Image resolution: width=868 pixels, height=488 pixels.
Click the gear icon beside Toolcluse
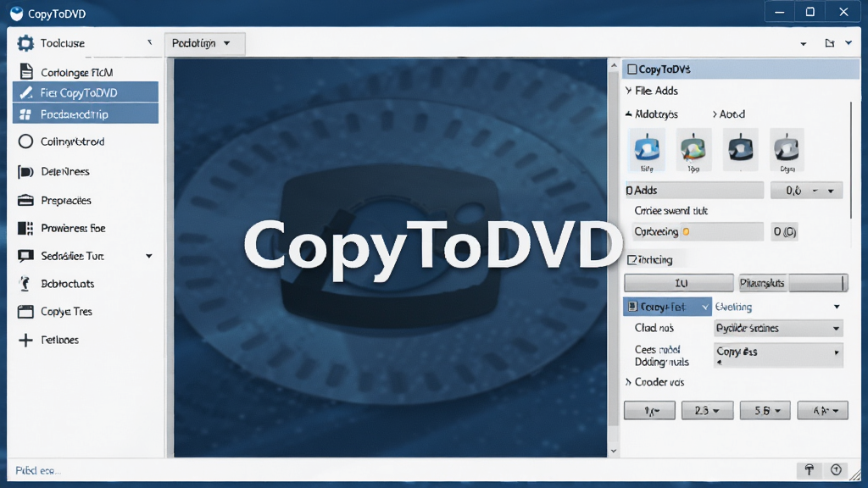pos(25,43)
